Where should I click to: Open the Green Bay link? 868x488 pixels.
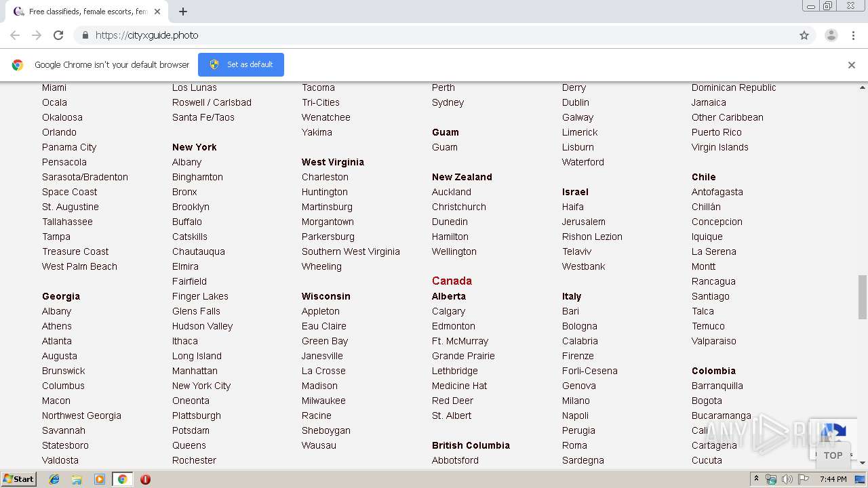325,341
